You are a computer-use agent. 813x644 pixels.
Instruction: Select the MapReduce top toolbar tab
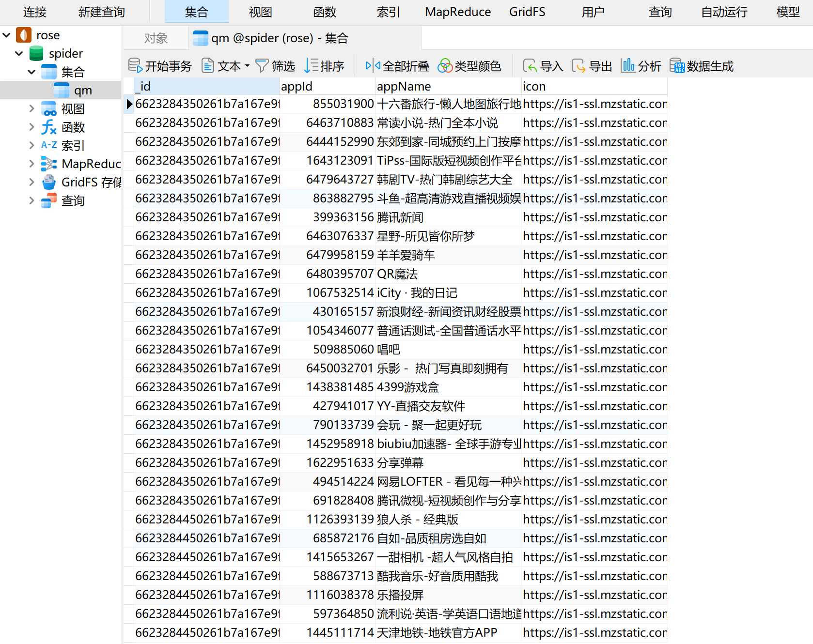pyautogui.click(x=458, y=12)
